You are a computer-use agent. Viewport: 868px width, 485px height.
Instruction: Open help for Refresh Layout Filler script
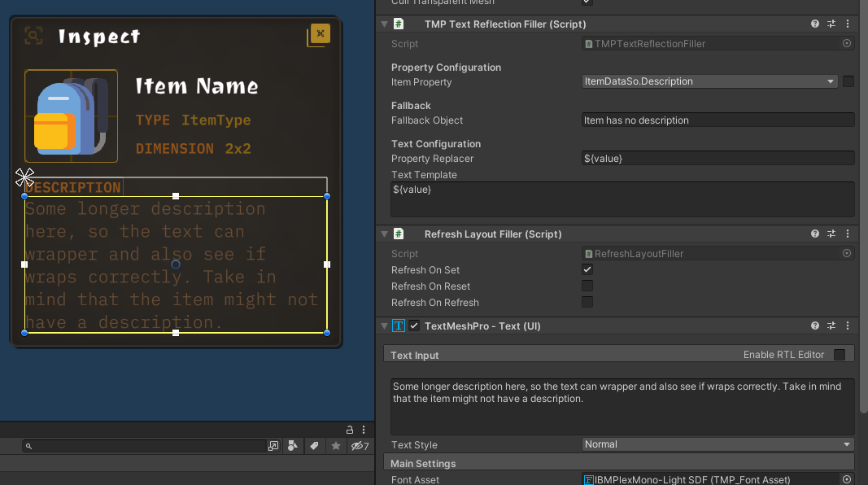coord(815,234)
